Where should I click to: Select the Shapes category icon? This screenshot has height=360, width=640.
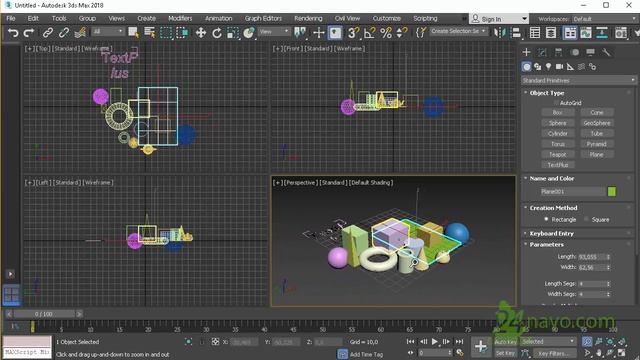(x=538, y=67)
